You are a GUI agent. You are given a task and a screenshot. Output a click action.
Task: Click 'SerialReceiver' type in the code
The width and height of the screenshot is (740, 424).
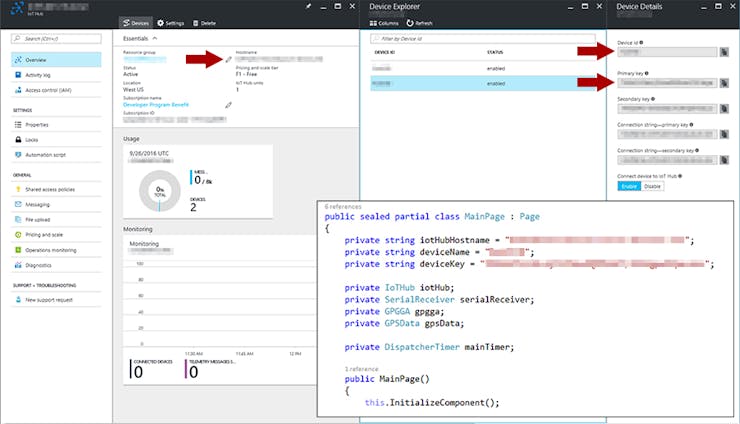tap(420, 300)
